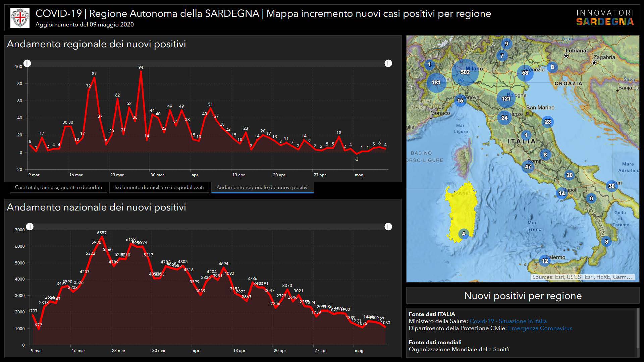Click left range handle of national chart
Viewport: 644px width, 362px height.
(x=30, y=227)
